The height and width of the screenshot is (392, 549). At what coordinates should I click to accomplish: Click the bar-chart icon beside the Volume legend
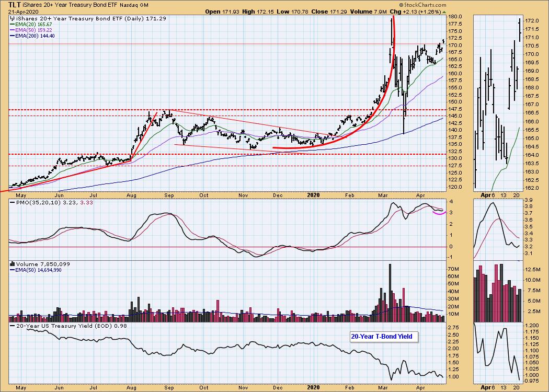click(x=12, y=264)
